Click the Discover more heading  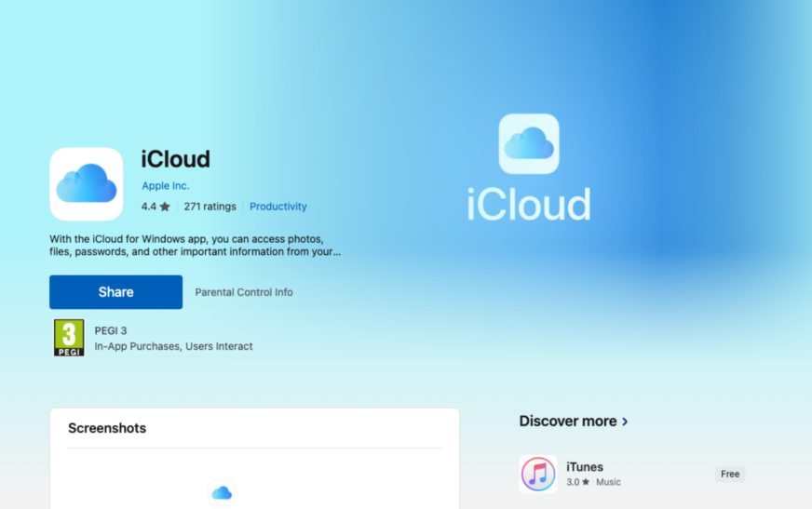pyautogui.click(x=567, y=422)
